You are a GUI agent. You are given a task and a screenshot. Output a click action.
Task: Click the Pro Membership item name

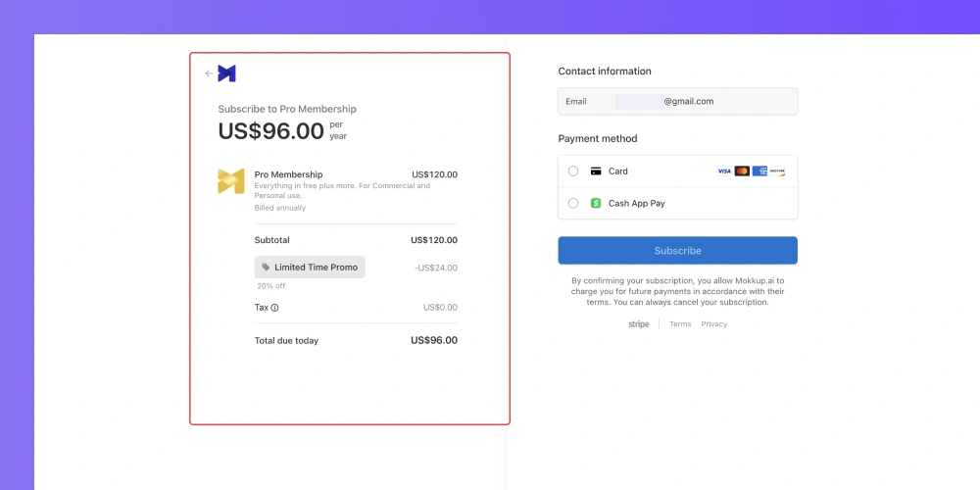[289, 174]
